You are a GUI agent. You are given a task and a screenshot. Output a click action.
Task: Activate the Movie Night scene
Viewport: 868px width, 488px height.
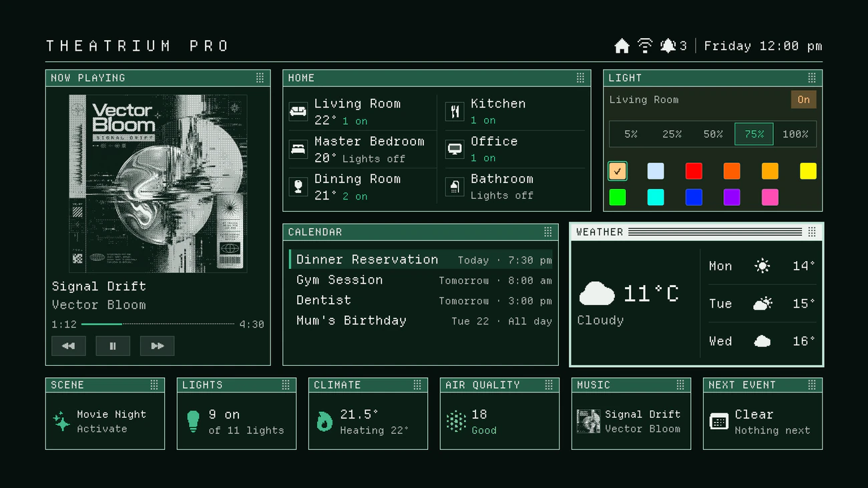click(105, 421)
